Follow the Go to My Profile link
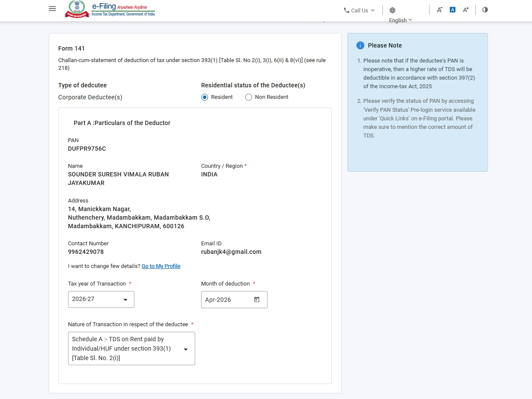 point(161,266)
